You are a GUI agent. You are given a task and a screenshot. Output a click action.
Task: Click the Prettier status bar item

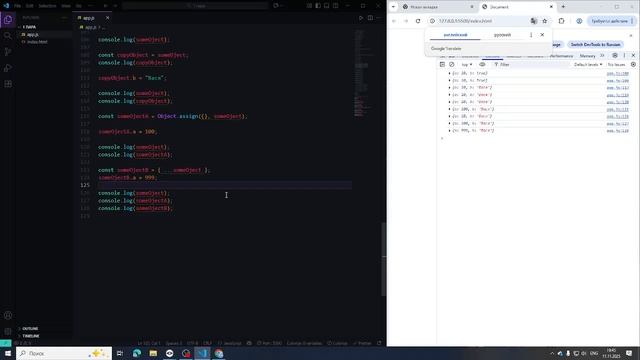coord(362,343)
